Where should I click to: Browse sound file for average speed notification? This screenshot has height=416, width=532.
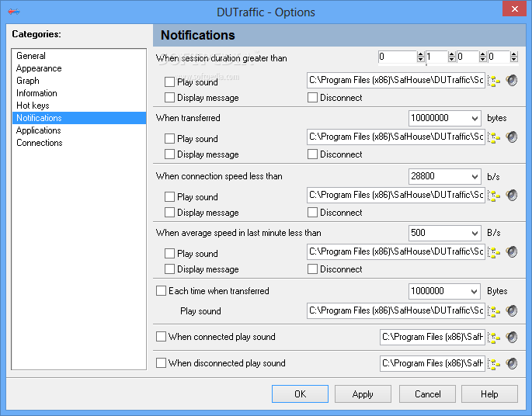click(494, 252)
